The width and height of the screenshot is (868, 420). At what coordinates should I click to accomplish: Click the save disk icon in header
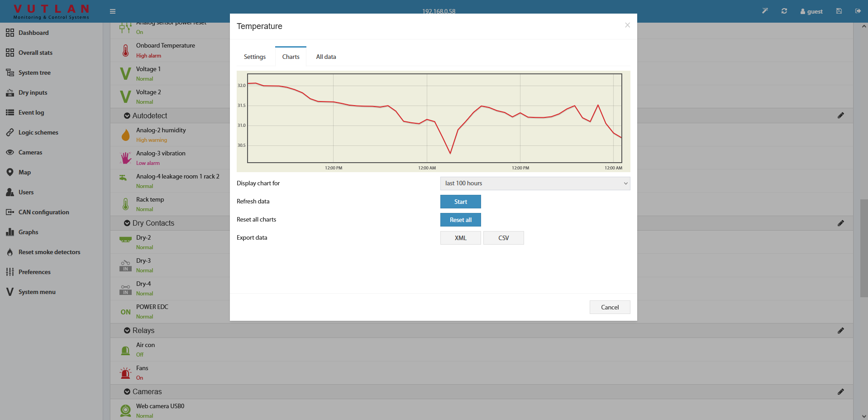[839, 11]
